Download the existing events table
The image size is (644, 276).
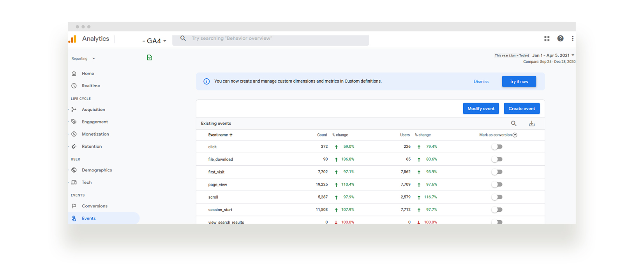coord(532,124)
